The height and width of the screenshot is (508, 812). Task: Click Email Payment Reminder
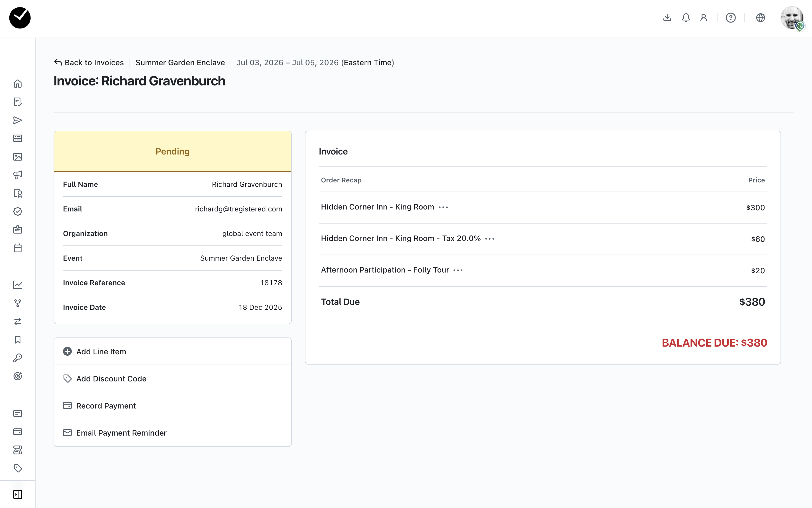coord(121,433)
